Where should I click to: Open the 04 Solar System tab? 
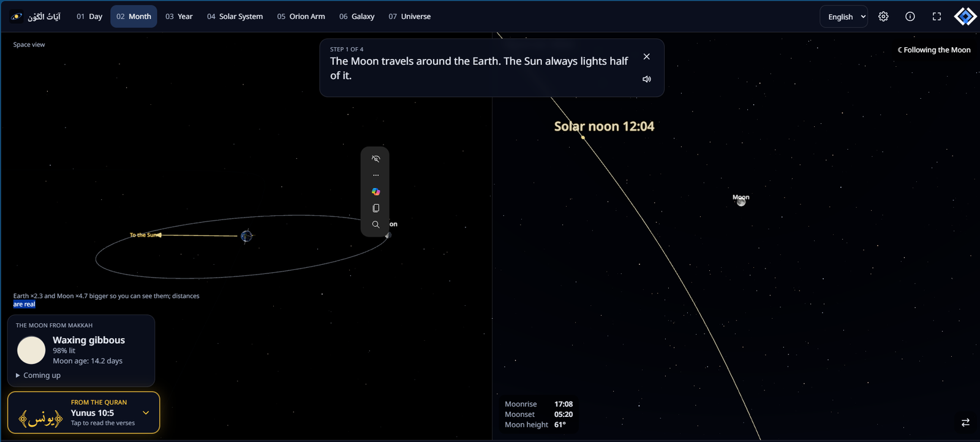pyautogui.click(x=235, y=17)
